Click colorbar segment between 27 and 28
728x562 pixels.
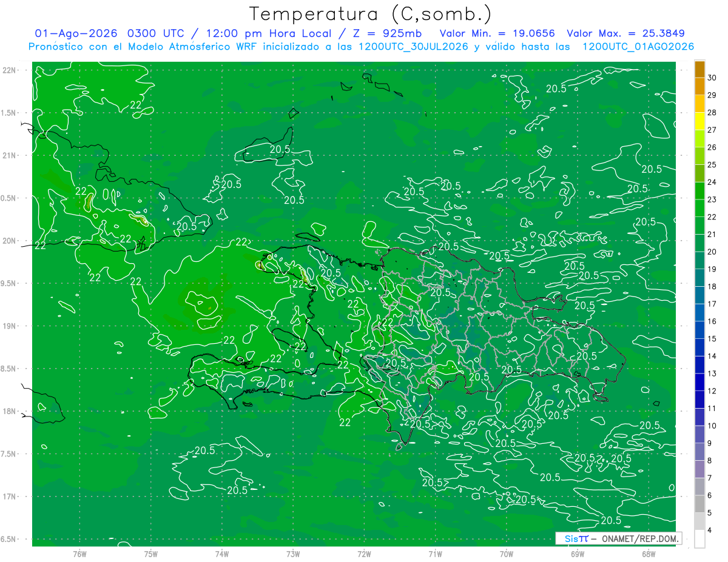pyautogui.click(x=699, y=121)
